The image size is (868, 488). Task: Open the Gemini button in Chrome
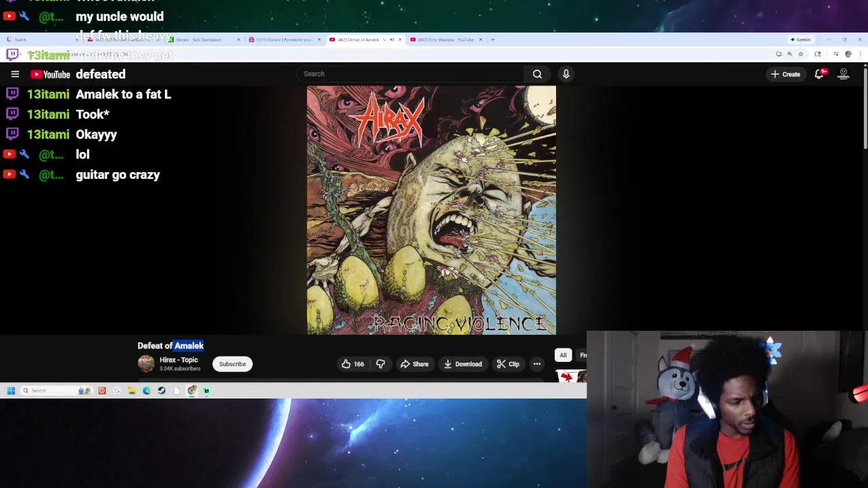[801, 39]
